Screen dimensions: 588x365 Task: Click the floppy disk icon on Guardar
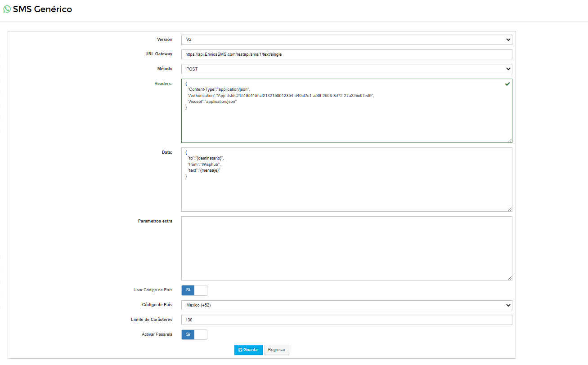point(240,350)
